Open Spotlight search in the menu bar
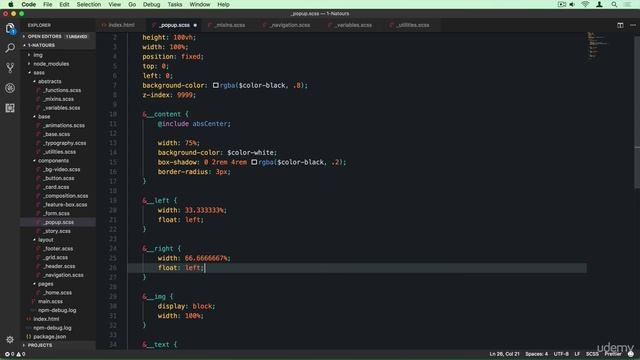Screen dimensions: 640x360 (x=614, y=4)
